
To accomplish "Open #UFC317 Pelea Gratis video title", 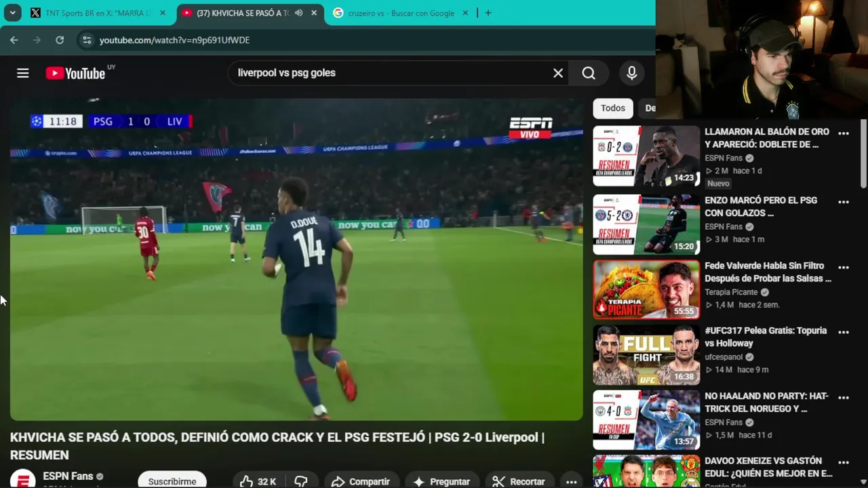I will point(766,337).
